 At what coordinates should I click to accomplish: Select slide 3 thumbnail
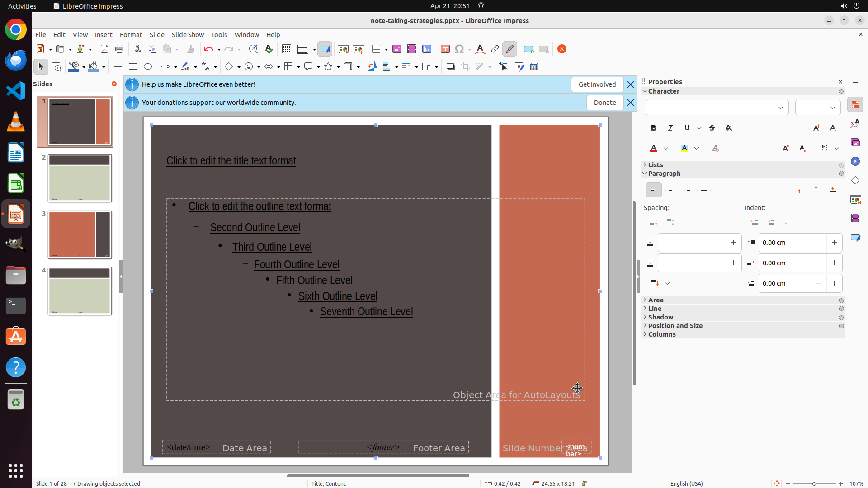tap(80, 235)
